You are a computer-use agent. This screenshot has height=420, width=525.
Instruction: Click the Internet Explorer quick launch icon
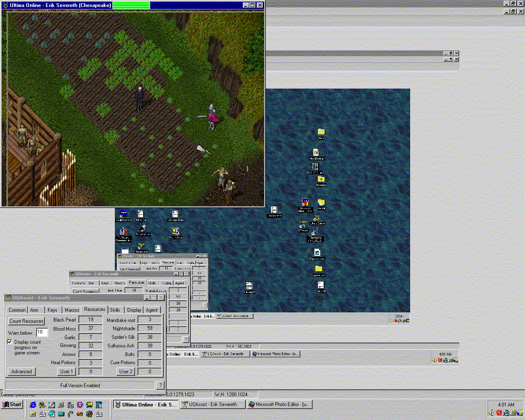tap(33, 405)
